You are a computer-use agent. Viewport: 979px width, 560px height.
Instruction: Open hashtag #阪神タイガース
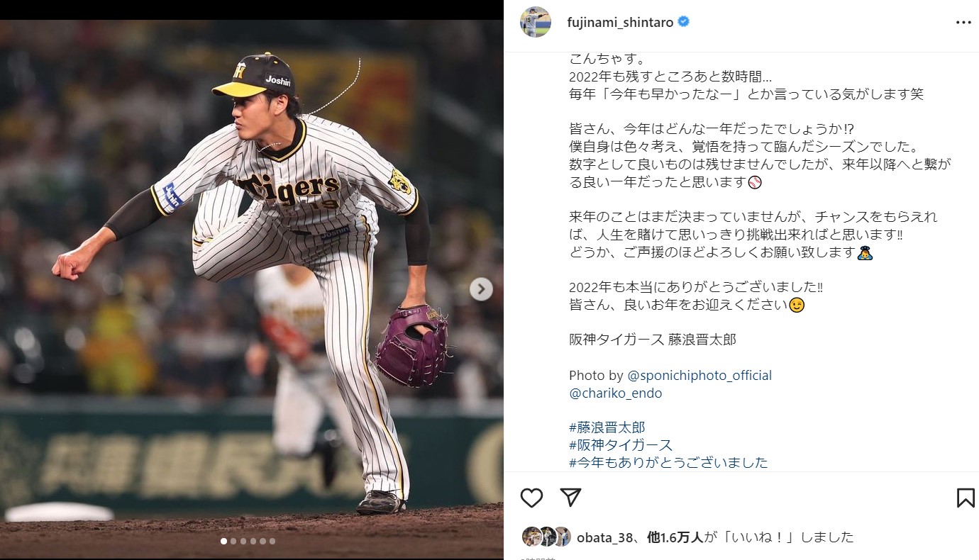pos(621,445)
